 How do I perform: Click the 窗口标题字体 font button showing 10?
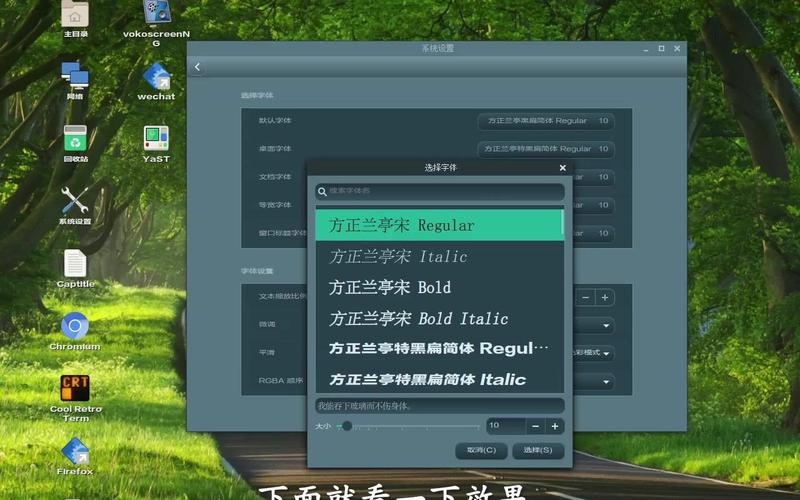click(594, 233)
